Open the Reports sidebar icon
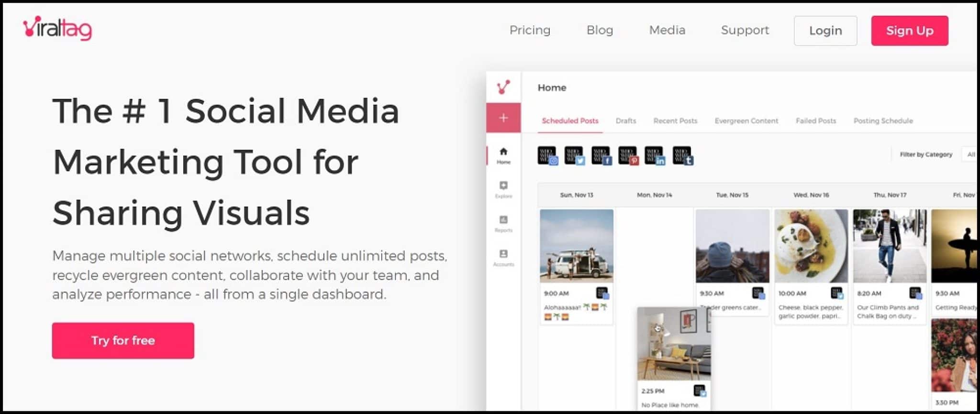Viewport: 980px width, 414px height. pyautogui.click(x=503, y=223)
